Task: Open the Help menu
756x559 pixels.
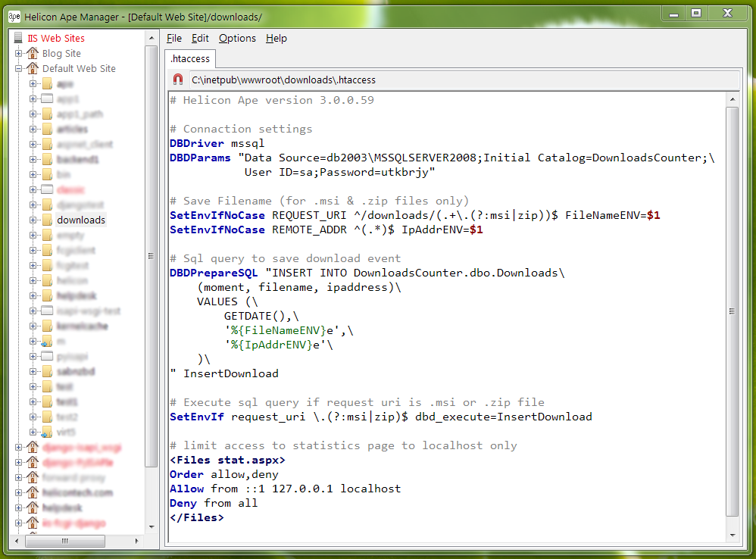Action: tap(276, 38)
